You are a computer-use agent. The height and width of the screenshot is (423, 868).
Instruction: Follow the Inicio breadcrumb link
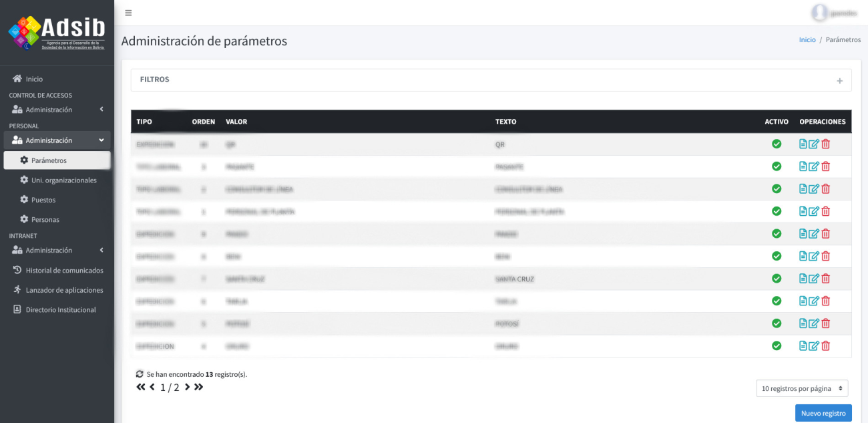click(807, 40)
